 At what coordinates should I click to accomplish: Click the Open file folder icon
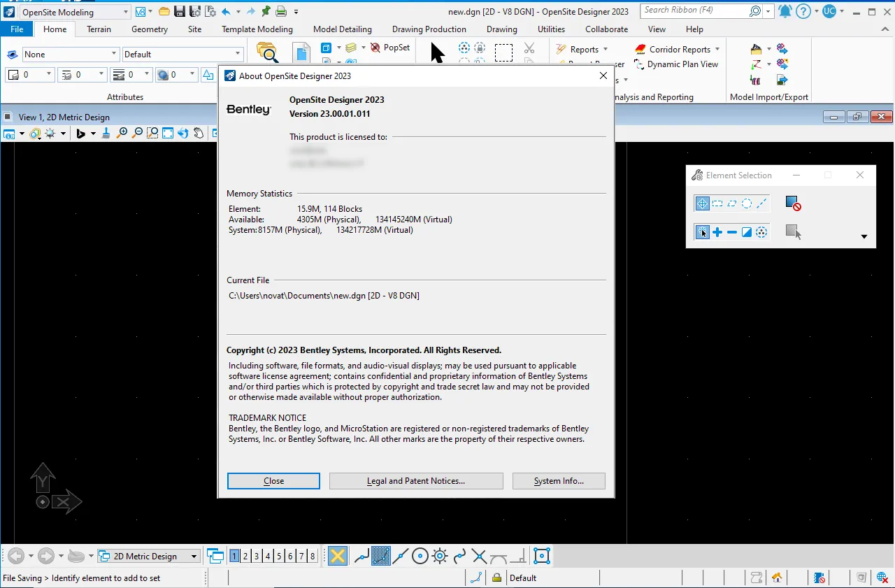pos(164,11)
